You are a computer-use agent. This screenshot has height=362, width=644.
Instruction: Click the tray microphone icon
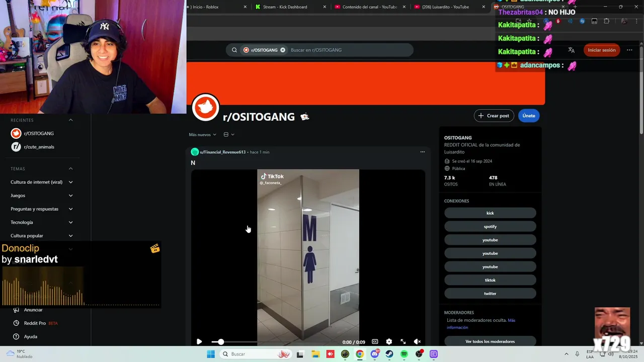point(577,354)
